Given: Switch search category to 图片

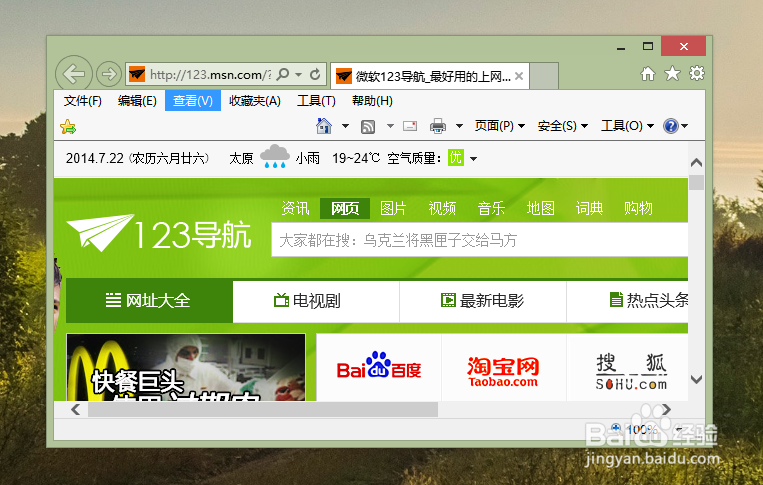Looking at the screenshot, I should (x=393, y=208).
